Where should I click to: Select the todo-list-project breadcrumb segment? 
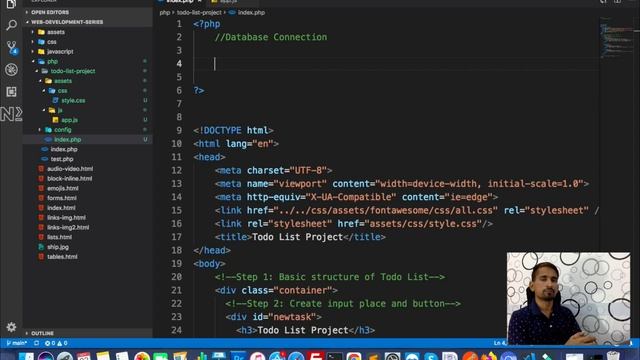pos(199,12)
